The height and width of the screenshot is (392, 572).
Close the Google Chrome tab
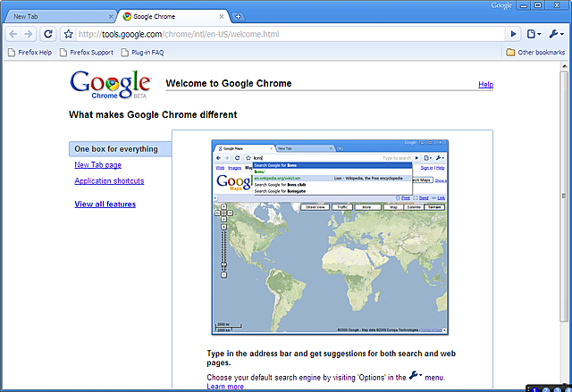222,16
